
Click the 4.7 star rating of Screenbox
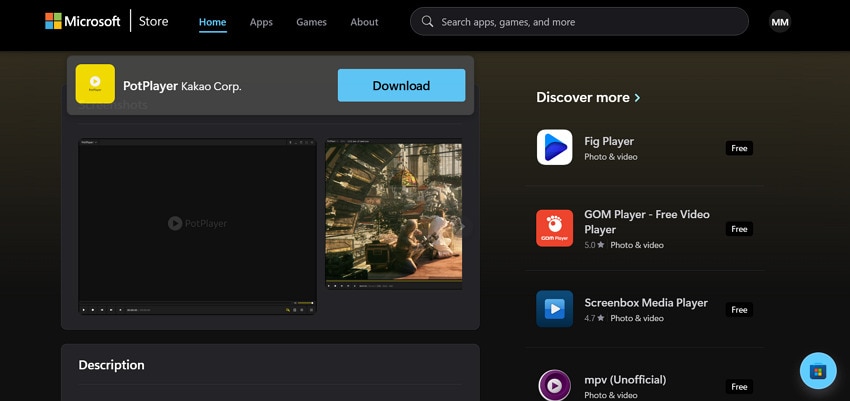(x=594, y=318)
